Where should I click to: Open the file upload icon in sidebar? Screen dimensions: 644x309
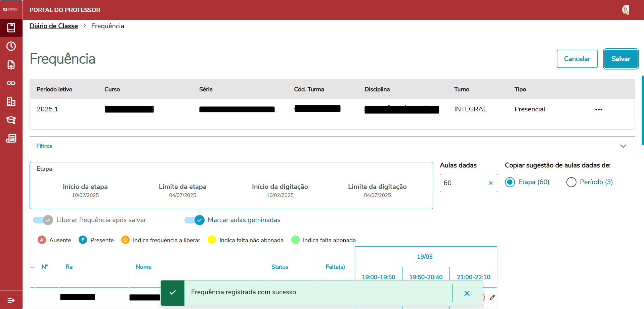point(11,65)
